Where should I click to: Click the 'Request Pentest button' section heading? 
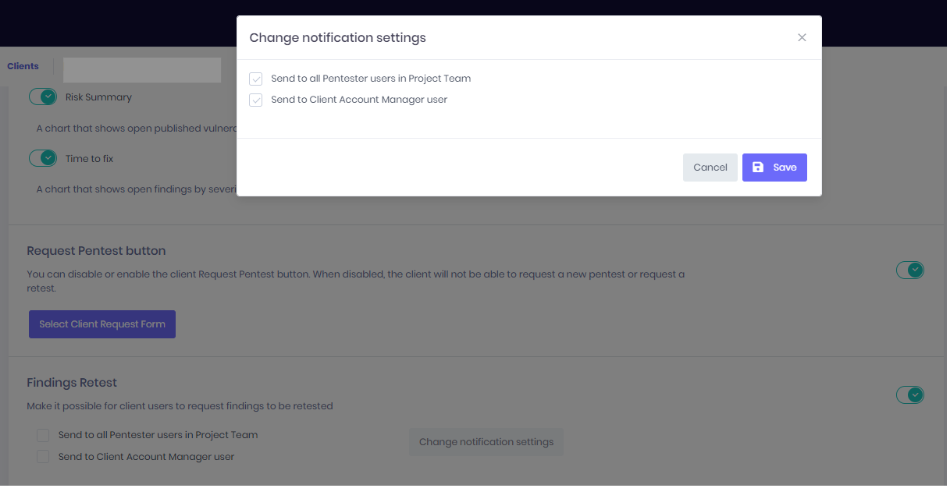coord(96,251)
